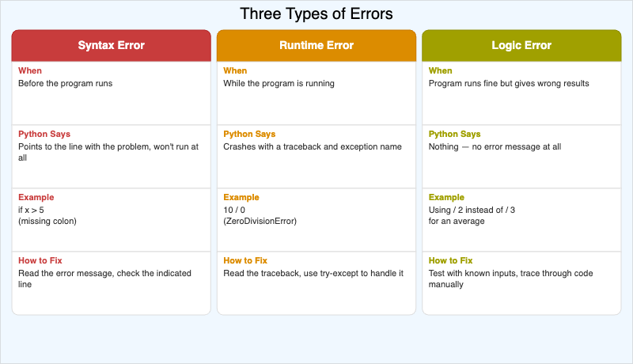Image resolution: width=633 pixels, height=364 pixels.
Task: Click 'Read the traceback, use try-except' text
Action: [x=313, y=273]
